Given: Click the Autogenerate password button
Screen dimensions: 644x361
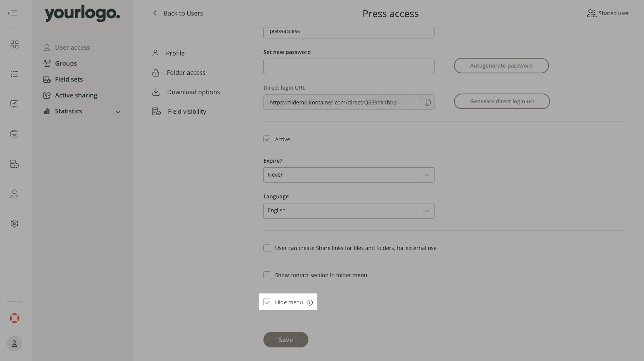Looking at the screenshot, I should 501,66.
